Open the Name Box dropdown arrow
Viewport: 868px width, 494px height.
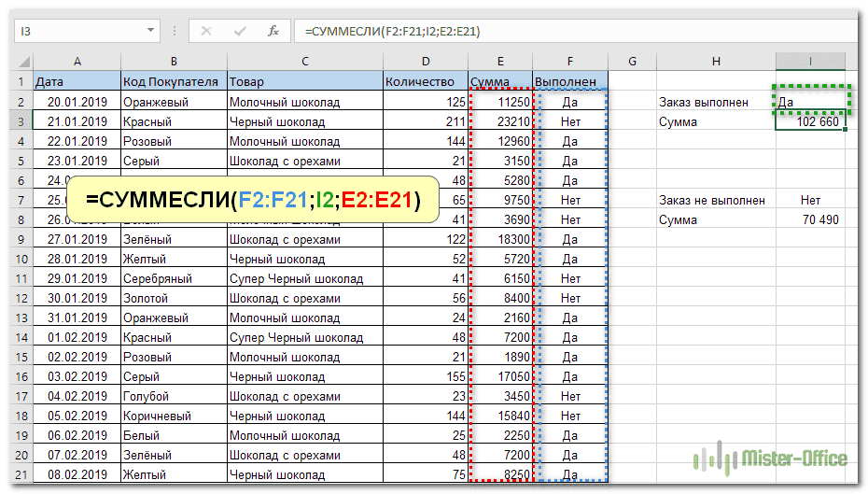[152, 31]
